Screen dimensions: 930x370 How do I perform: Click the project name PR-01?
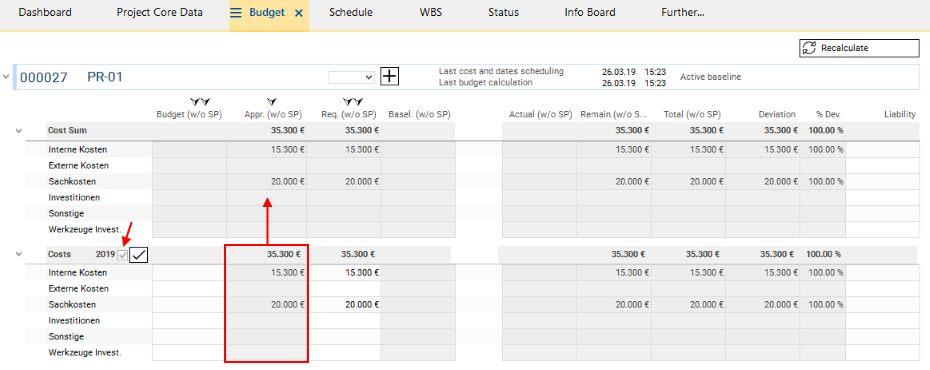coord(105,77)
